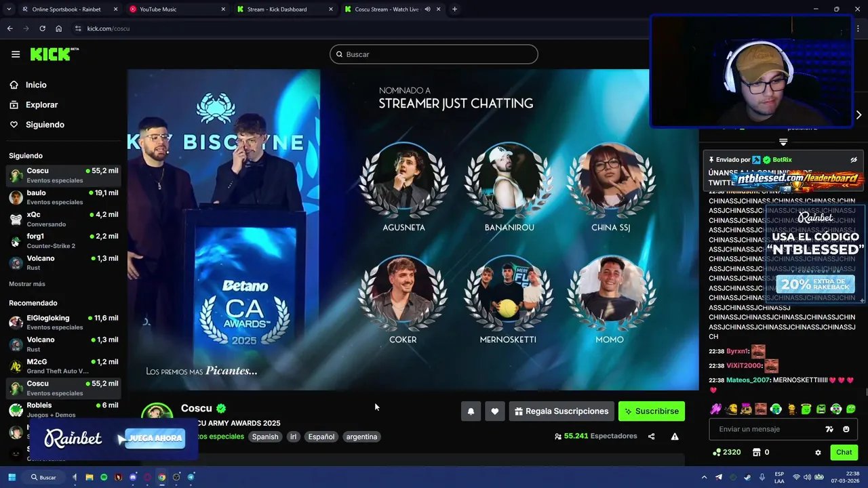Image resolution: width=868 pixels, height=488 pixels.
Task: Click the green Suscribirse button
Action: 652,411
